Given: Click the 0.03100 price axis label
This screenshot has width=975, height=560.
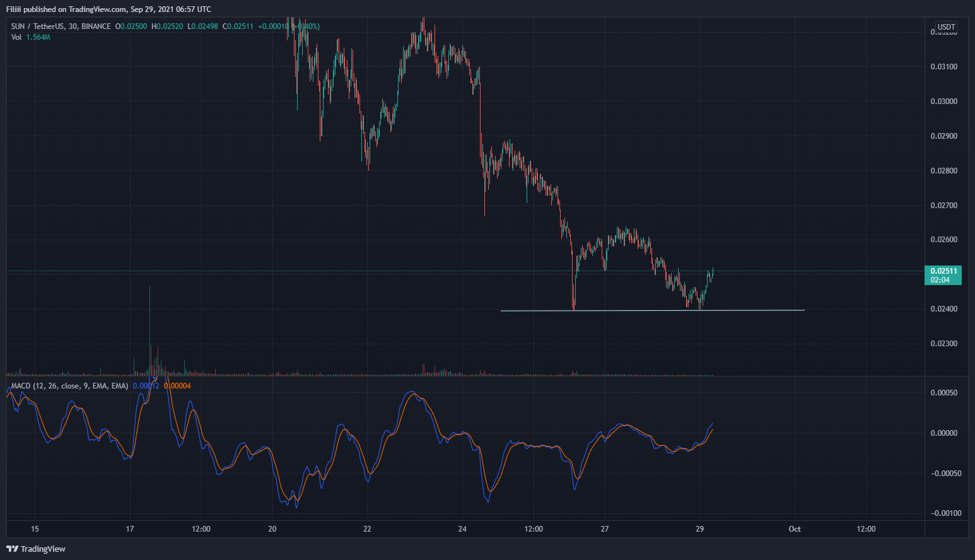Looking at the screenshot, I should point(943,67).
